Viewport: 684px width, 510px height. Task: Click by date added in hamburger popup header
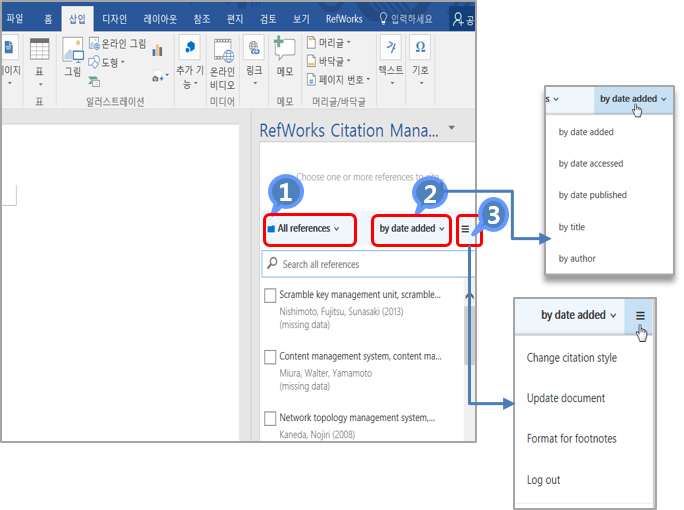coord(578,315)
